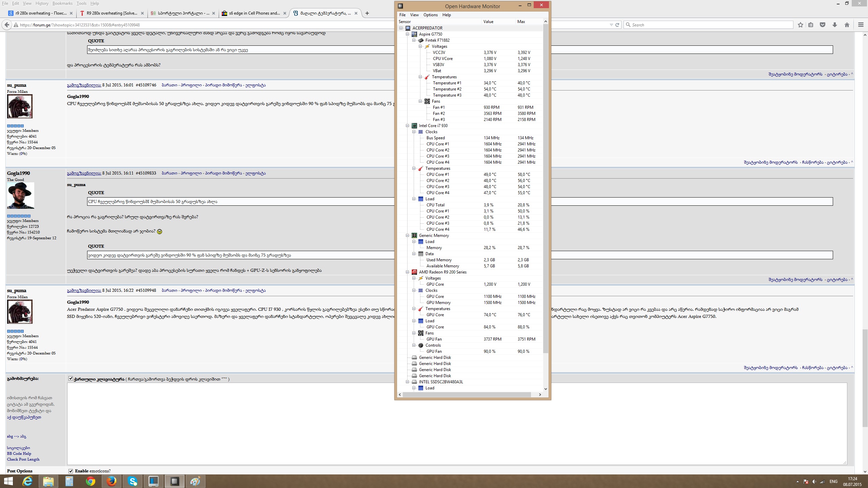868x488 pixels.
Task: Click su_puma's panther avatar in the 16:01 post
Action: (x=20, y=106)
